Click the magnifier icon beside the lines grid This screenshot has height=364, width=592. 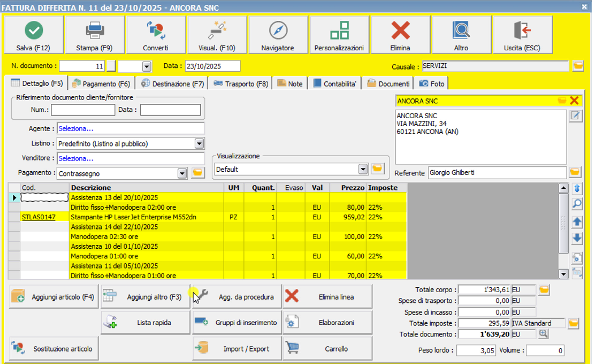[x=577, y=203]
